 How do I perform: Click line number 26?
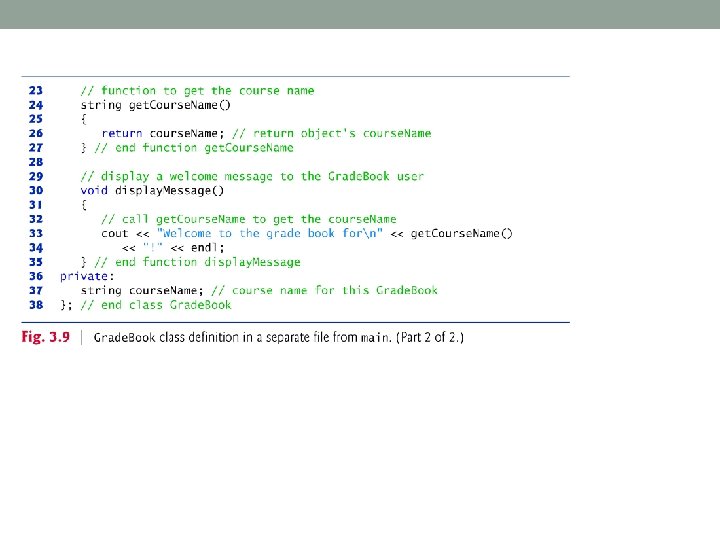pyautogui.click(x=35, y=134)
